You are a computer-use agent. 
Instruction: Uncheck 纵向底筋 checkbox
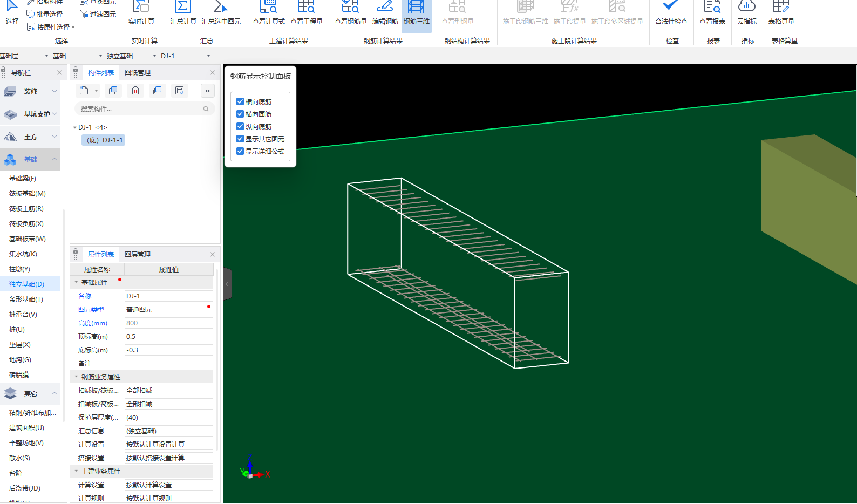pyautogui.click(x=240, y=126)
